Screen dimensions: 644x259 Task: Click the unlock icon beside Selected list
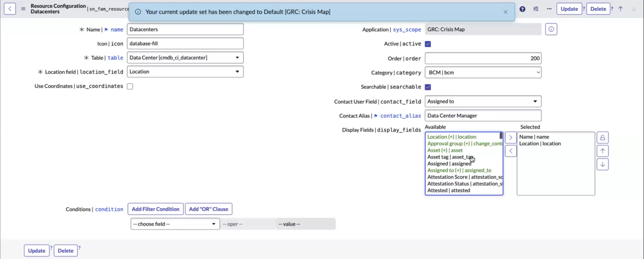(603, 138)
